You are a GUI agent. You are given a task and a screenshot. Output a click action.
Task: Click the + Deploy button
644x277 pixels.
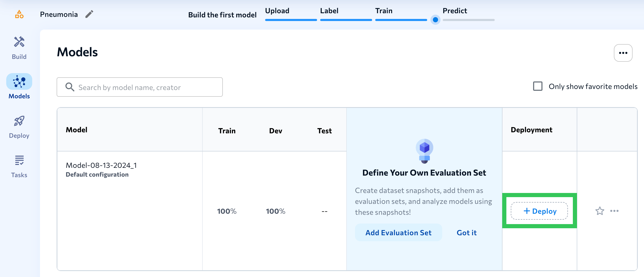tap(539, 211)
